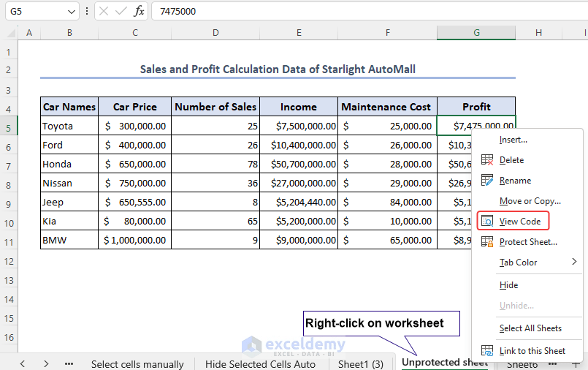Click the Nissan cell

pos(69,183)
